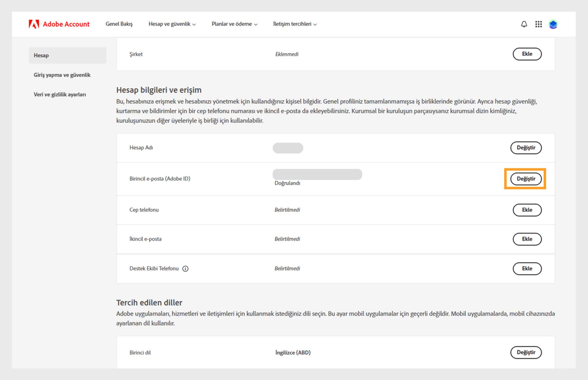Change the Birinci dil language

pyautogui.click(x=526, y=352)
